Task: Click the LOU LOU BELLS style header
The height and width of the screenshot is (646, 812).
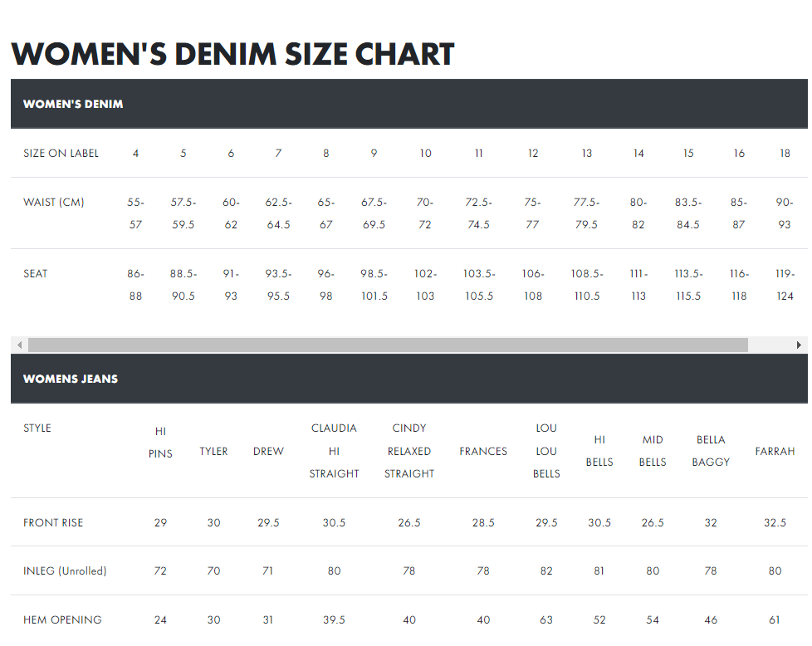Action: [x=546, y=451]
